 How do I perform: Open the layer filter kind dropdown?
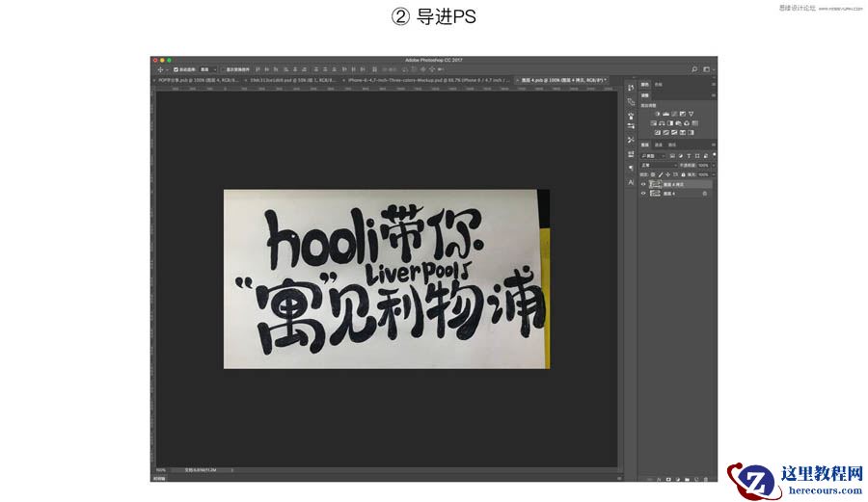(653, 156)
